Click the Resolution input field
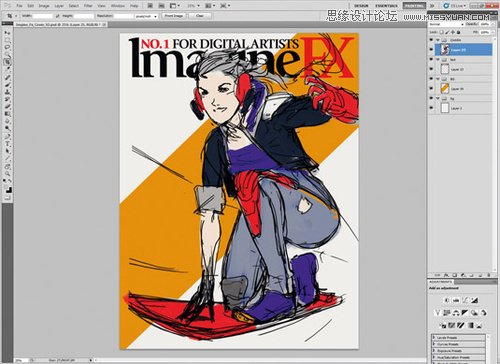The height and width of the screenshot is (364, 500). pos(124,16)
